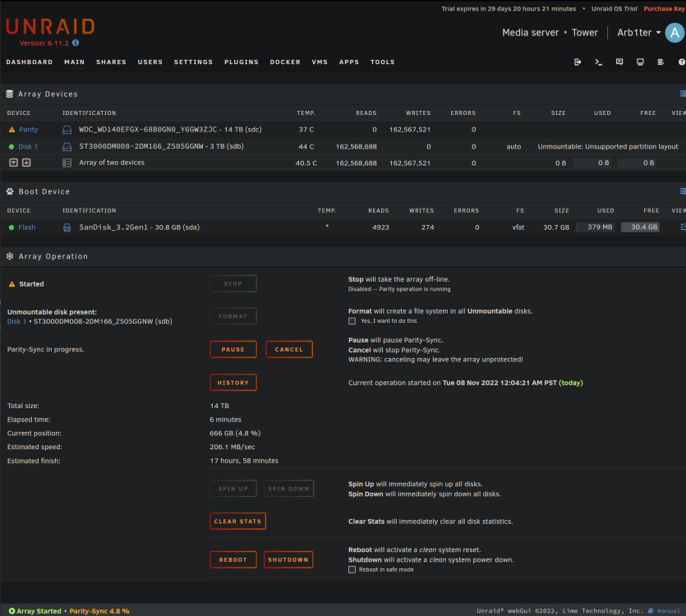
Task: Open the terminal icon in the toolbar
Action: coord(598,62)
